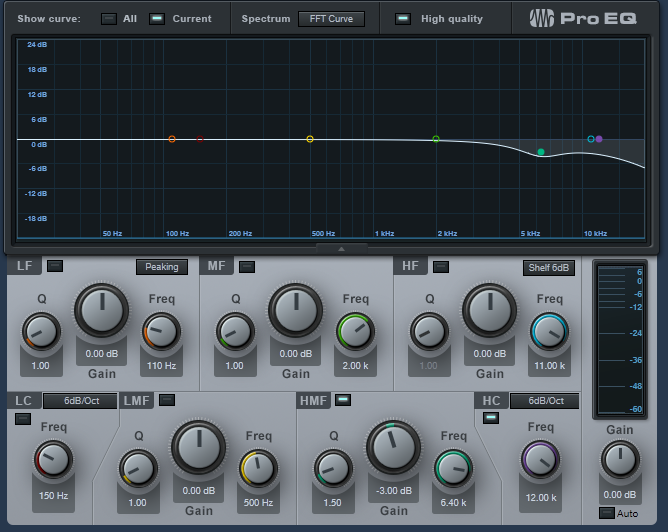Open the LF Peaking filter type dropdown
Image resolution: width=668 pixels, height=532 pixels.
click(x=161, y=267)
